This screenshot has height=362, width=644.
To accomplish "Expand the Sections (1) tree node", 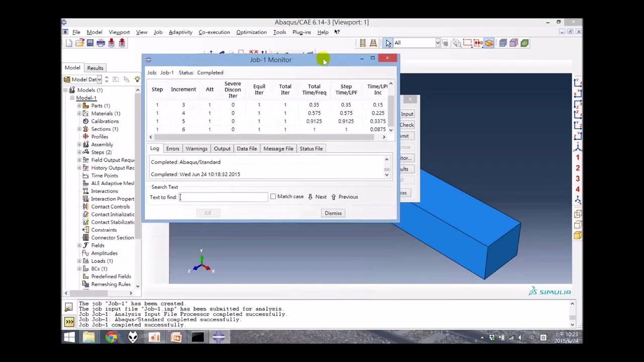I will 79,129.
